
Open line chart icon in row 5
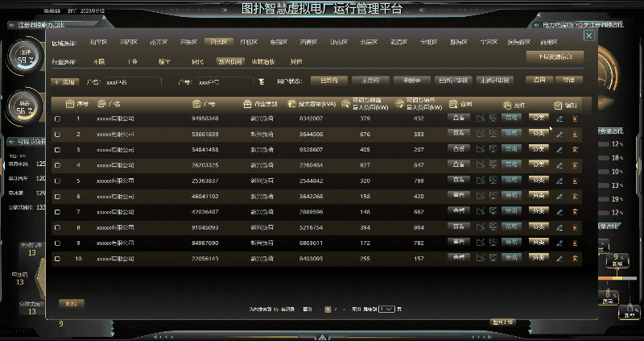click(480, 181)
